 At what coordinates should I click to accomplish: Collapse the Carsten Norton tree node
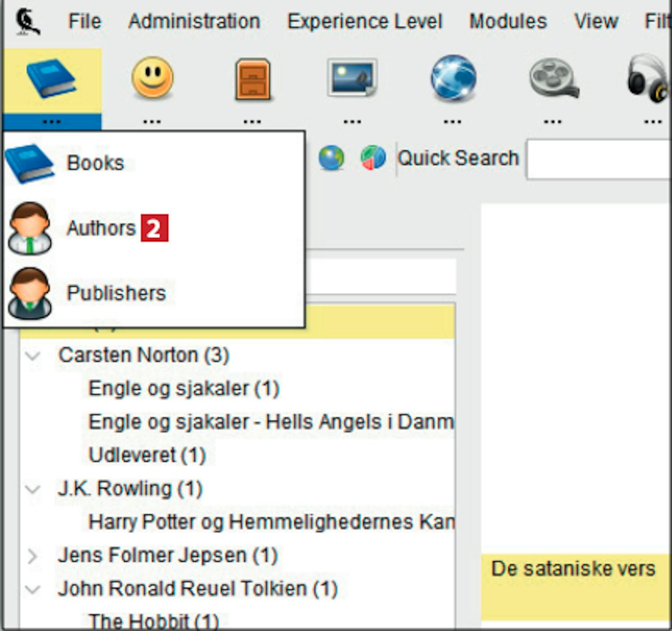click(33, 356)
